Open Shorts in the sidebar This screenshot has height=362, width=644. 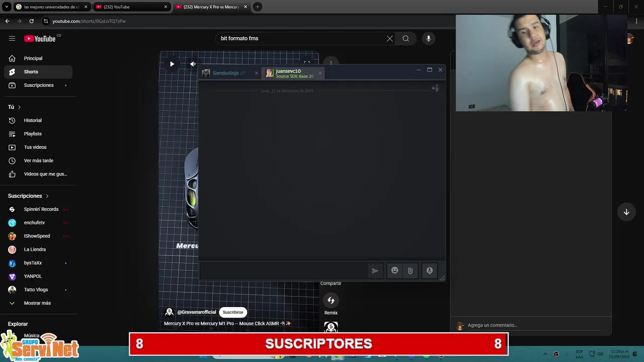point(38,72)
